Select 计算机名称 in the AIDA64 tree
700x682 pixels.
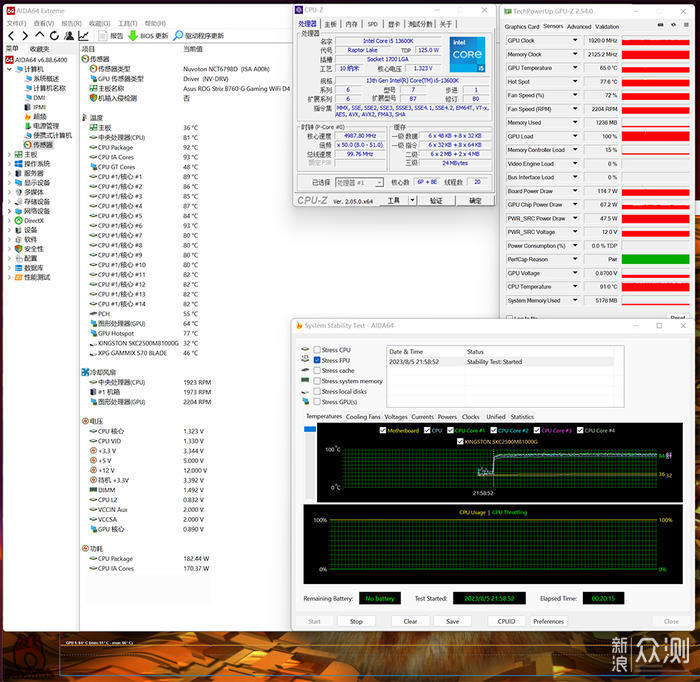[x=50, y=88]
